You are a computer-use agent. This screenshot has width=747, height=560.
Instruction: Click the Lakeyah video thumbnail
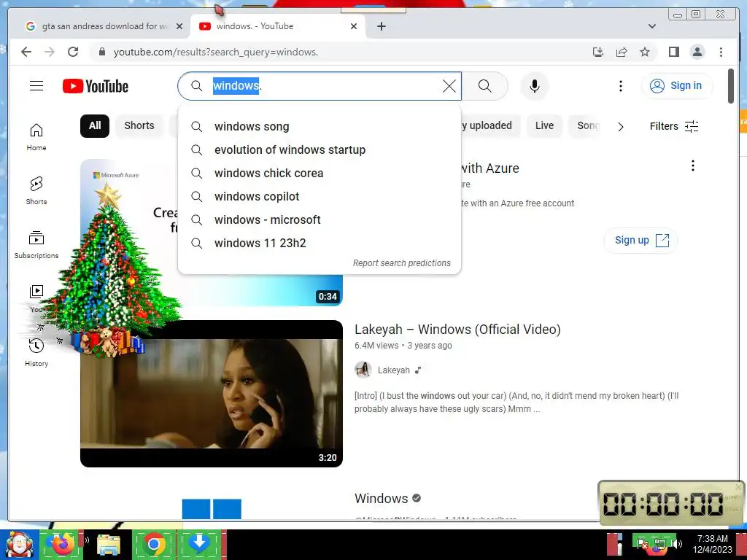pyautogui.click(x=211, y=394)
